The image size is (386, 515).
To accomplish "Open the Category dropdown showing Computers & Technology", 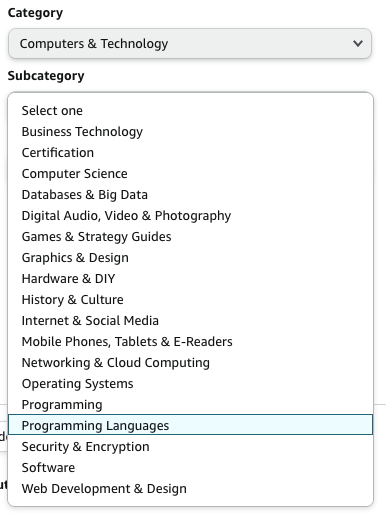I will pos(190,44).
